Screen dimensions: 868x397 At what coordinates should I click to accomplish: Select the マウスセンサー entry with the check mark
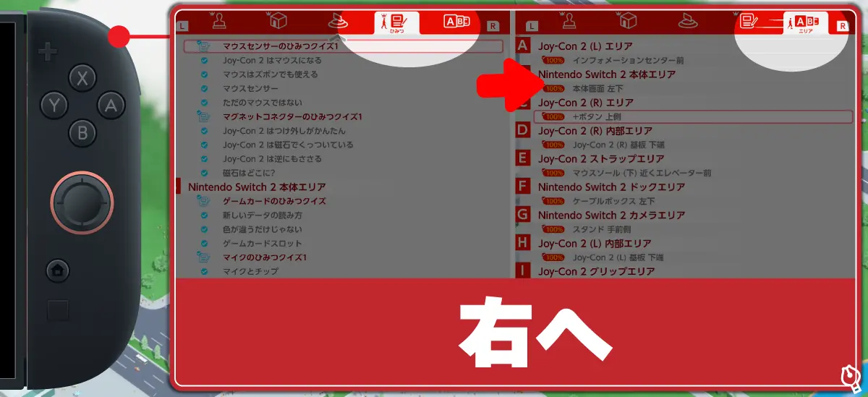[250, 88]
